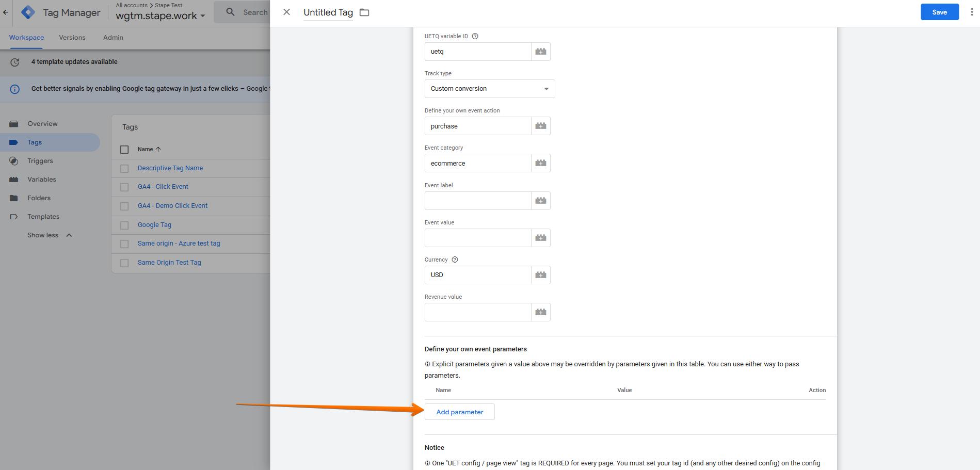Screen dimensions: 980x470
Task: Switch to the Admin tab
Action: pos(113,38)
